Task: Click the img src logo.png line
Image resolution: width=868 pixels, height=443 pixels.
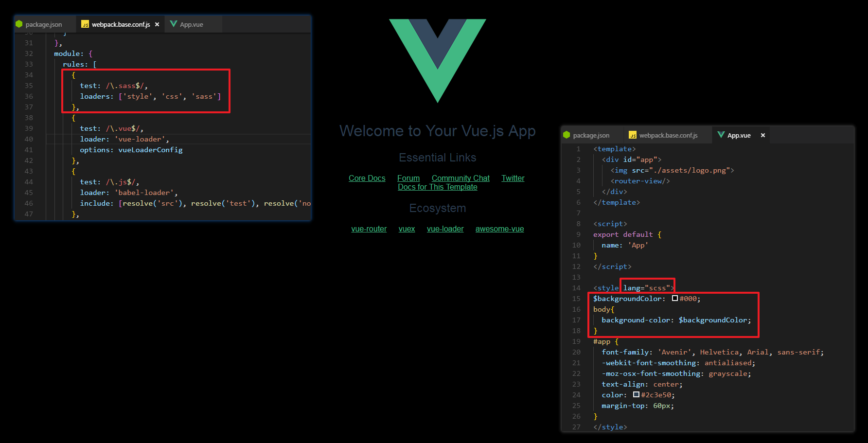Action: (672, 170)
